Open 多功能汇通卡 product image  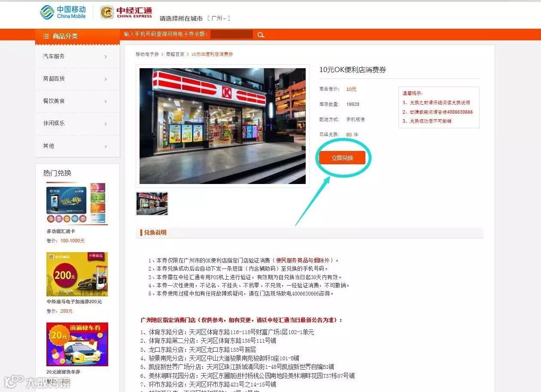(x=77, y=204)
